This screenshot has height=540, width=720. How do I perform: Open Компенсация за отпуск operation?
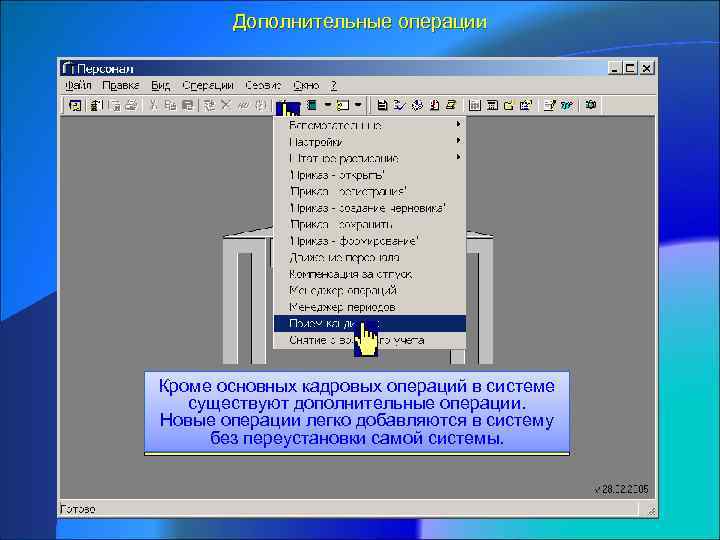(x=370, y=274)
